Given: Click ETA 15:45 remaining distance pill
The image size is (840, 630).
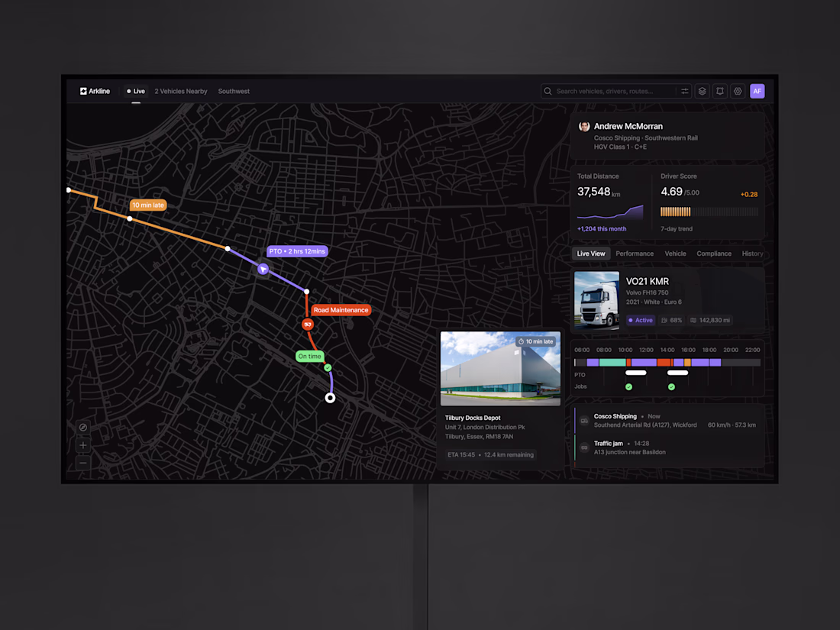Looking at the screenshot, I should (x=490, y=455).
